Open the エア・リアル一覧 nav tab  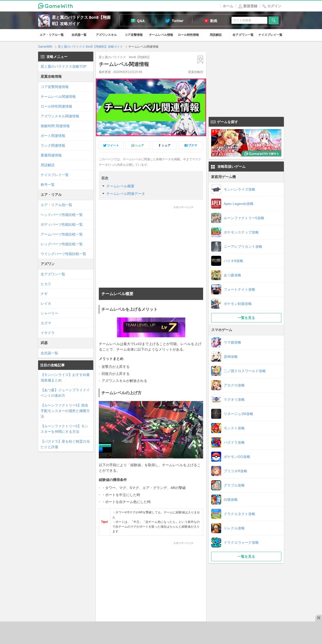tap(52, 35)
